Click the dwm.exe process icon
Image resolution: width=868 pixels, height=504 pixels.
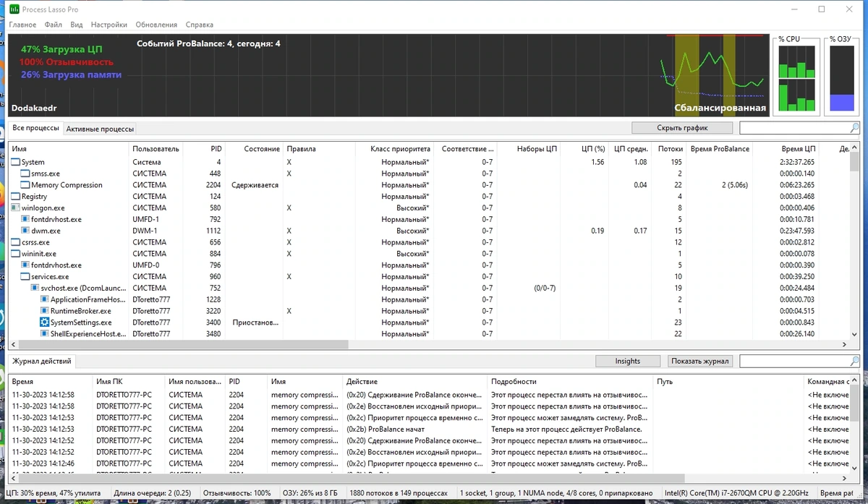point(25,231)
